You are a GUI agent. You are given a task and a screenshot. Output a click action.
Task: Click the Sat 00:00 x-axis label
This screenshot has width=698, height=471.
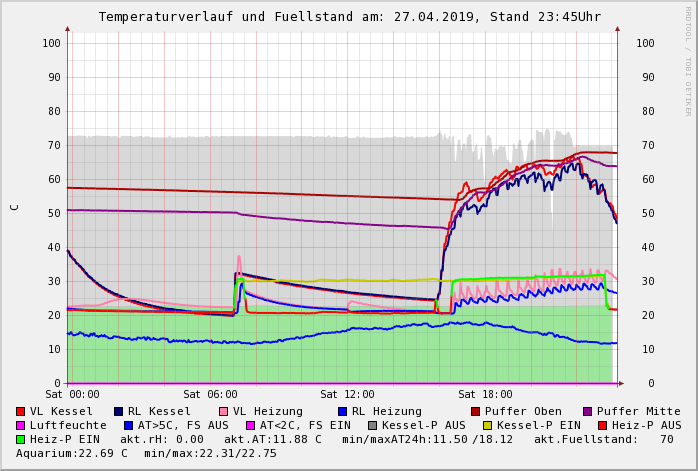click(x=72, y=394)
